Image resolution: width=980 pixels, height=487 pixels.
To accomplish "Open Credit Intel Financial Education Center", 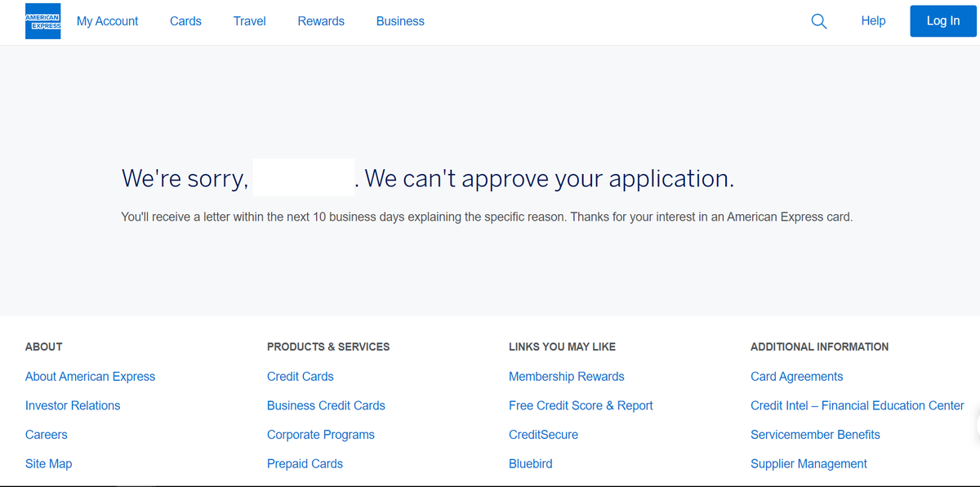I will point(857,405).
